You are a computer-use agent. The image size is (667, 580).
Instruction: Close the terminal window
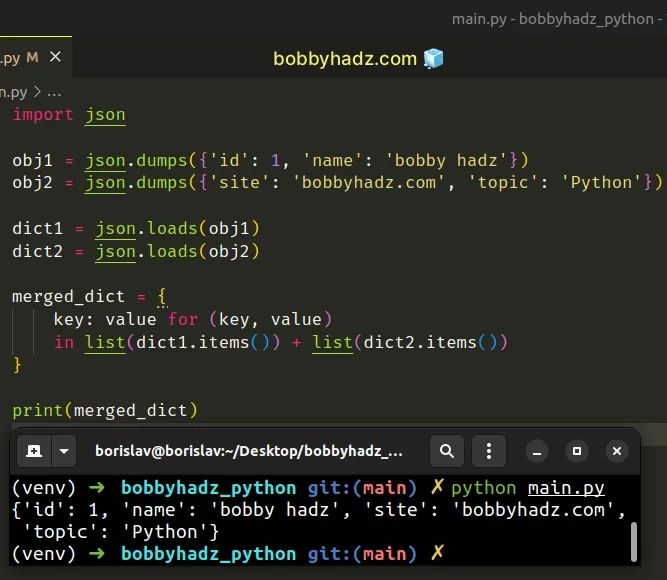617,451
